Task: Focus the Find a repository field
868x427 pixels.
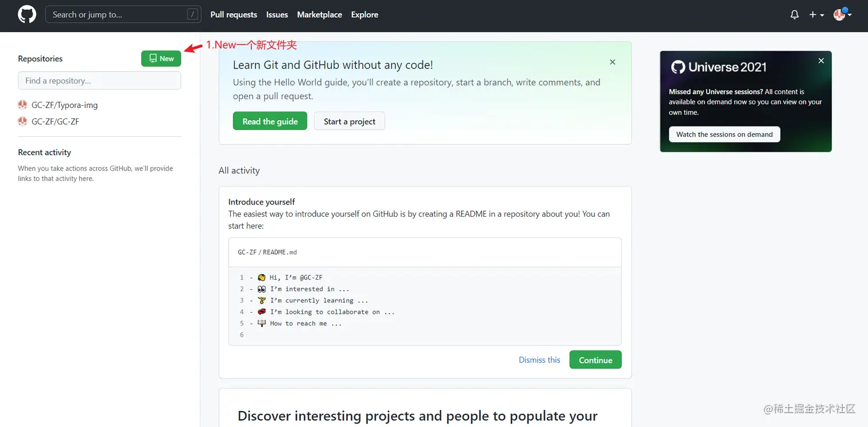Action: tap(99, 80)
